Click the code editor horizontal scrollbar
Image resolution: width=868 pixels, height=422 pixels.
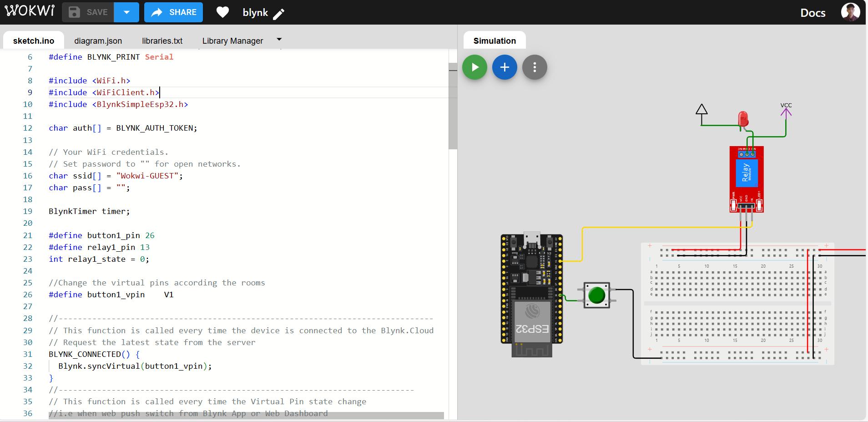tap(246, 416)
